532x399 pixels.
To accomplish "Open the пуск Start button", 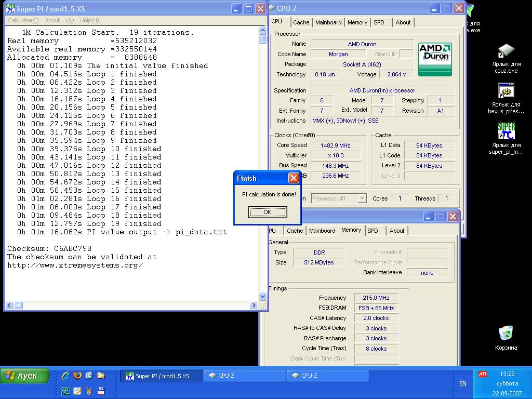I will click(x=25, y=376).
